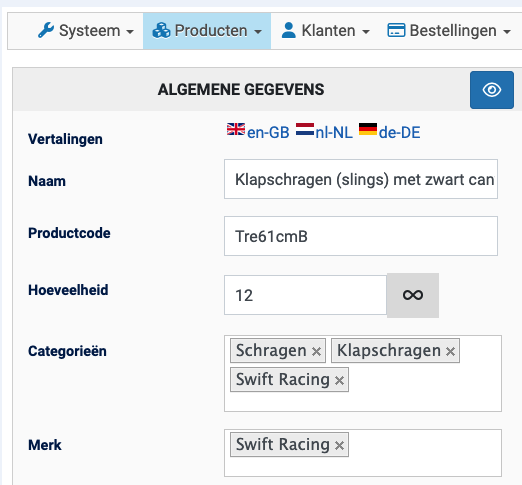Click the wrench icon beside Systeem
This screenshot has height=485, width=522.
click(46, 30)
